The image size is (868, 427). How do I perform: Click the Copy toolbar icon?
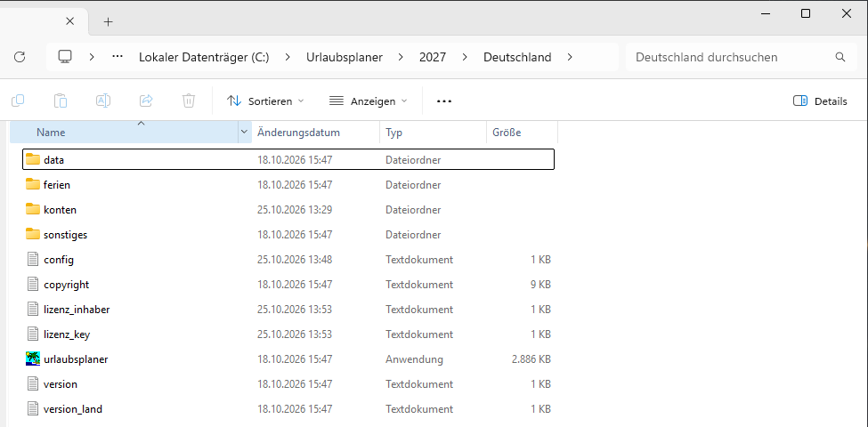click(18, 101)
